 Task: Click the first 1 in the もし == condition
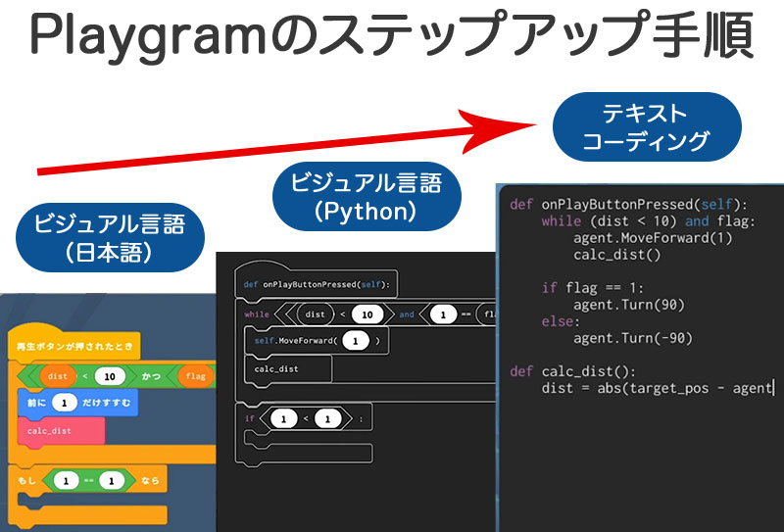click(x=66, y=480)
